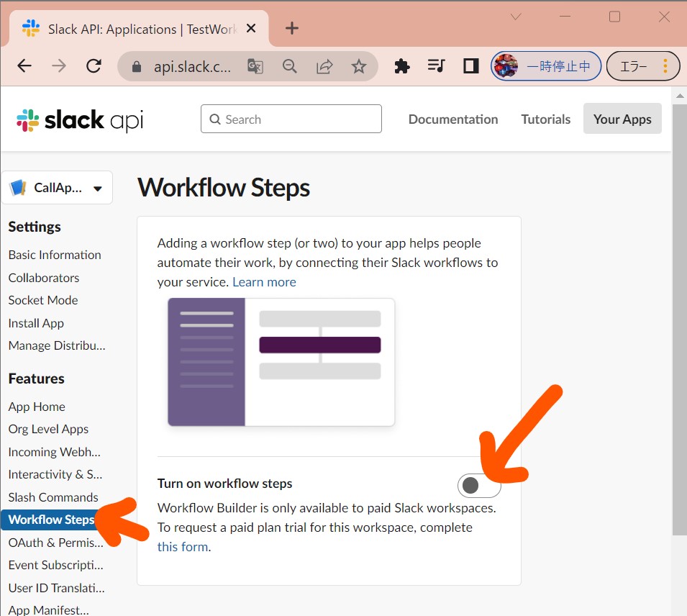Open the 'this form' trial link
This screenshot has height=616, width=687.
click(183, 547)
